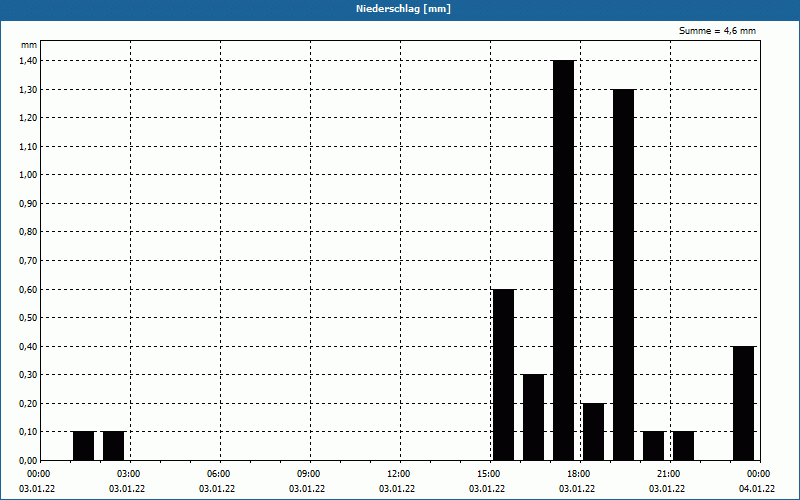
Task: Click the '00:00' label dated 03.01.22
Action: [x=38, y=474]
